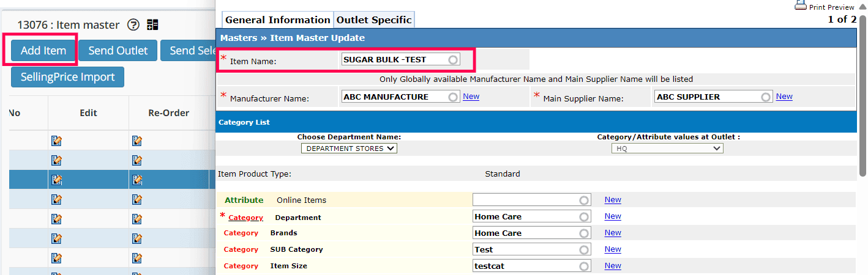
Task: Click into the Online Items attribute field
Action: pos(526,200)
